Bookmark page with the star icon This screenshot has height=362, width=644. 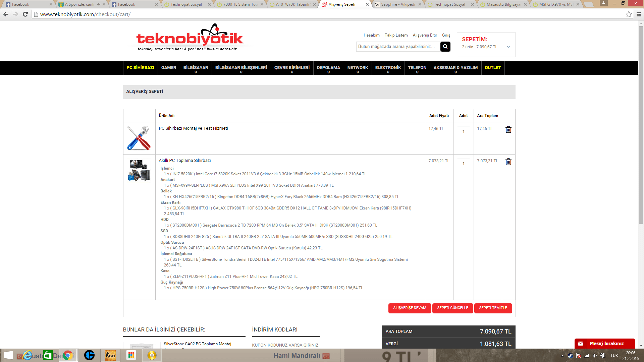629,14
